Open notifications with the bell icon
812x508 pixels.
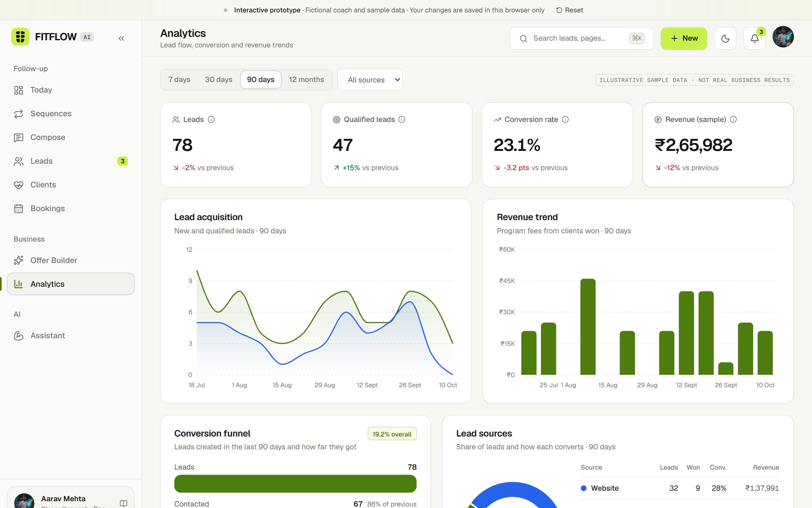[754, 38]
